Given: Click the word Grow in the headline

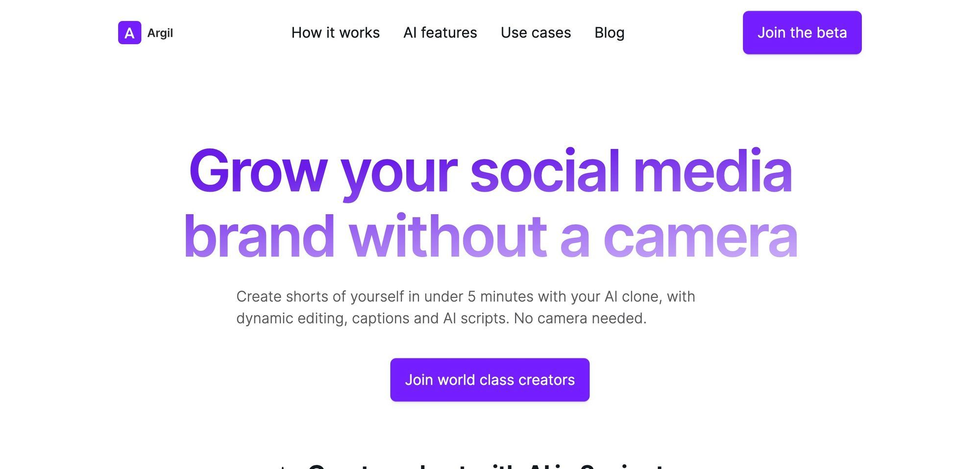Looking at the screenshot, I should tap(258, 171).
